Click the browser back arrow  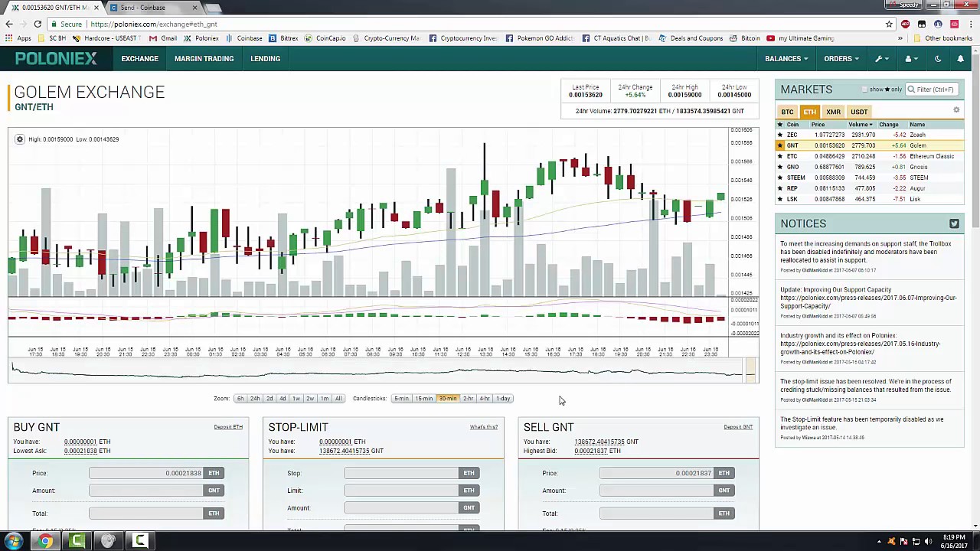pyautogui.click(x=9, y=24)
